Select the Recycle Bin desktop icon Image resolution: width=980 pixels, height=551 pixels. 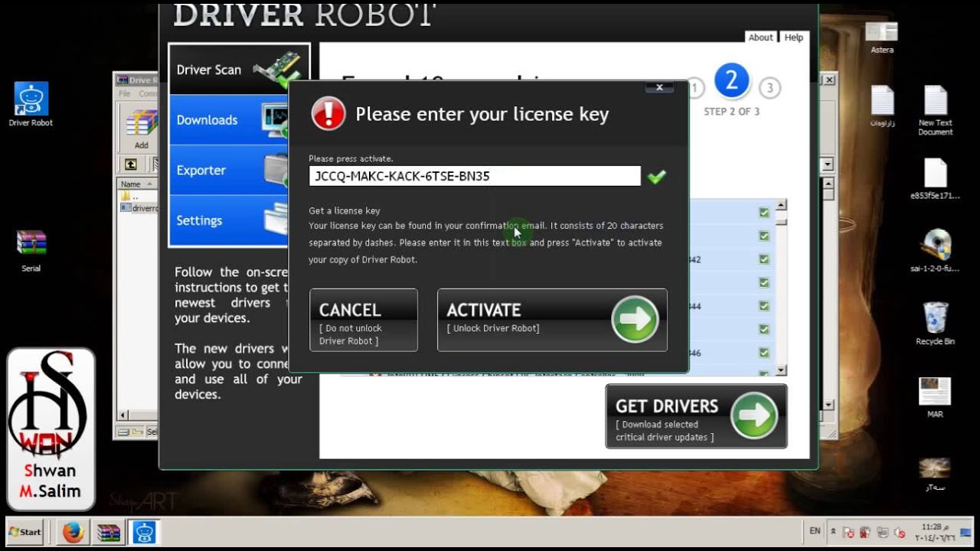pos(936,324)
